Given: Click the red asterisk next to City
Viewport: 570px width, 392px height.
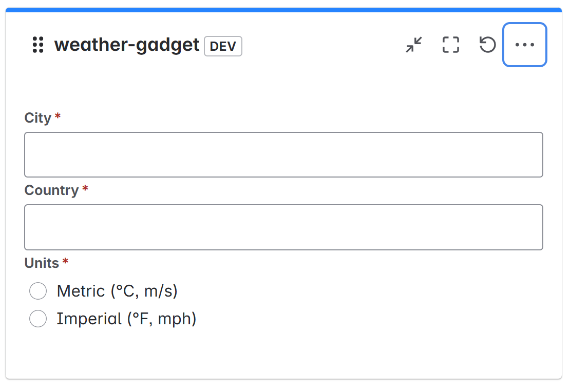Looking at the screenshot, I should pyautogui.click(x=58, y=117).
